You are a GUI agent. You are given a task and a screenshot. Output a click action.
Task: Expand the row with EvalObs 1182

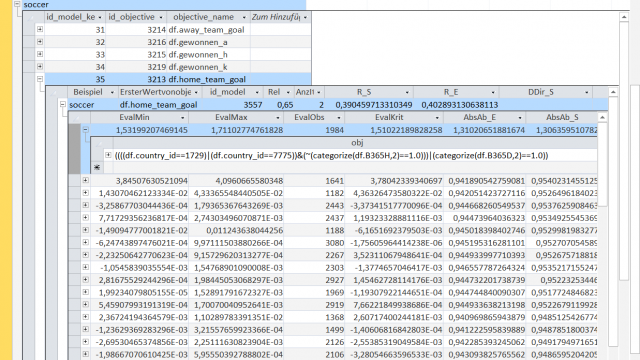click(85, 193)
